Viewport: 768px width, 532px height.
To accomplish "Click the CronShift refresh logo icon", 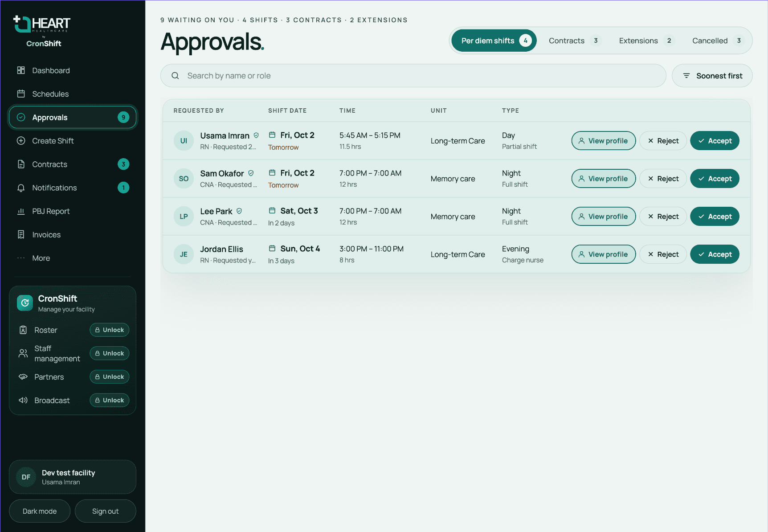I will (x=25, y=303).
